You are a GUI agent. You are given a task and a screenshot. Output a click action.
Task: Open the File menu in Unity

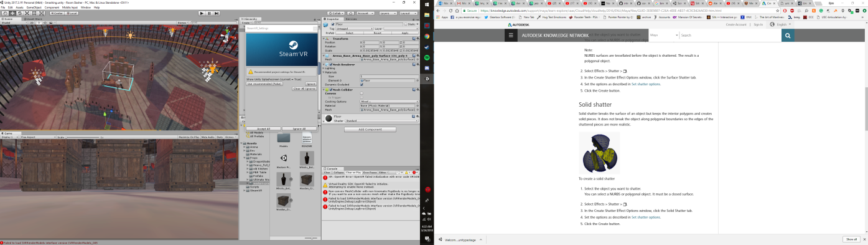pyautogui.click(x=3, y=7)
